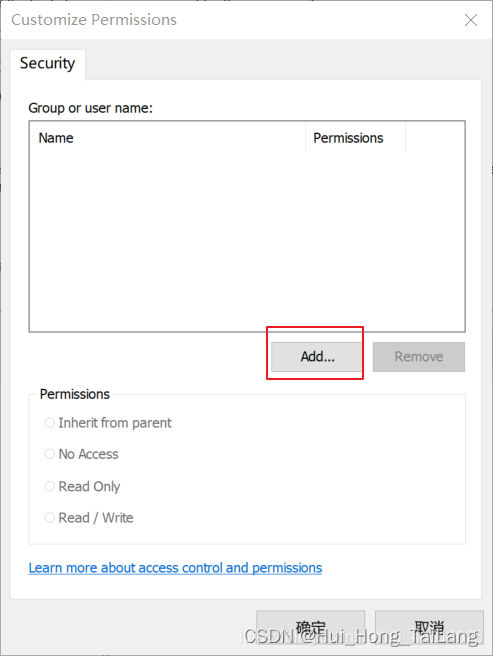
Task: Choose the No Access radio button
Action: coord(82,454)
